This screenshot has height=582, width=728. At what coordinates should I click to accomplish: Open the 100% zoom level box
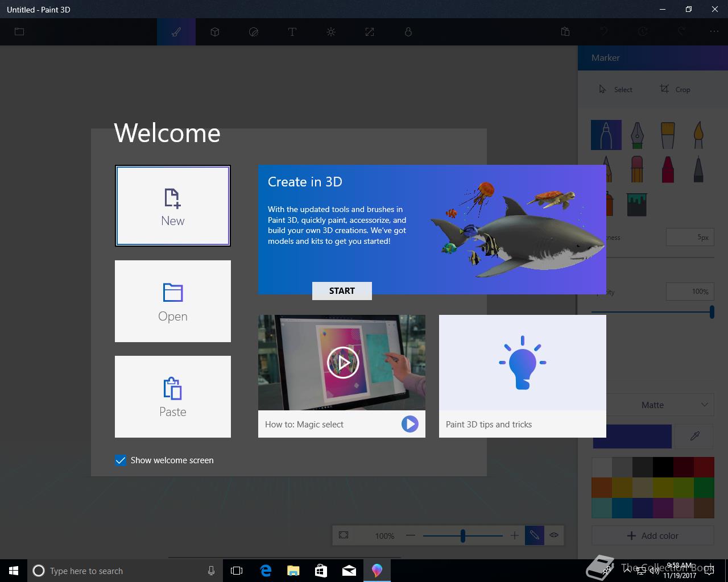pyautogui.click(x=384, y=535)
